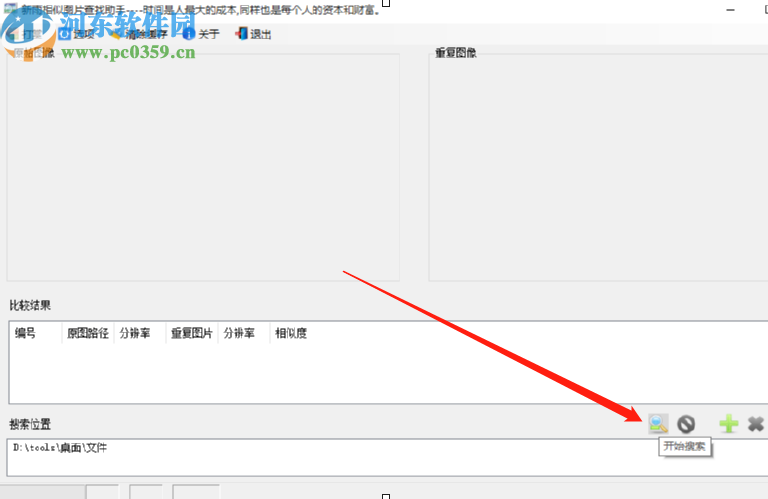Click the 重复图像 duplicate image preview pane
The height and width of the screenshot is (499, 768).
[598, 167]
